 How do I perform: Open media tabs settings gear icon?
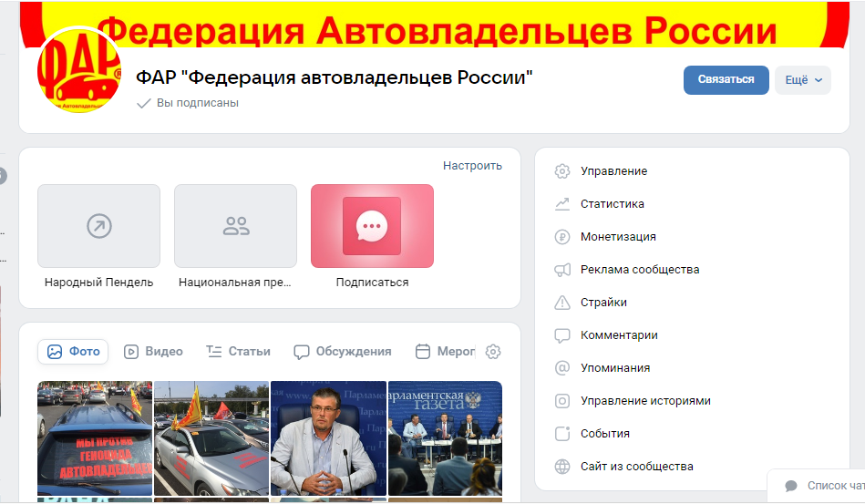[492, 352]
